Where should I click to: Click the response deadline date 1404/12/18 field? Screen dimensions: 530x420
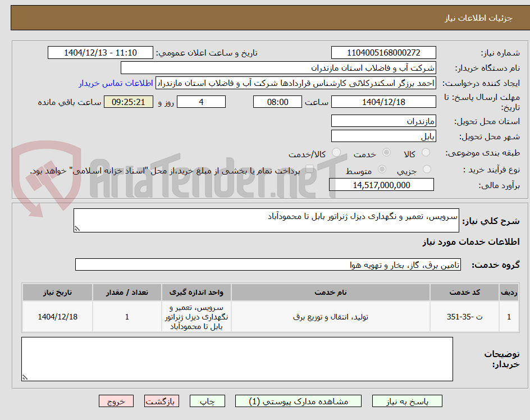coord(383,102)
